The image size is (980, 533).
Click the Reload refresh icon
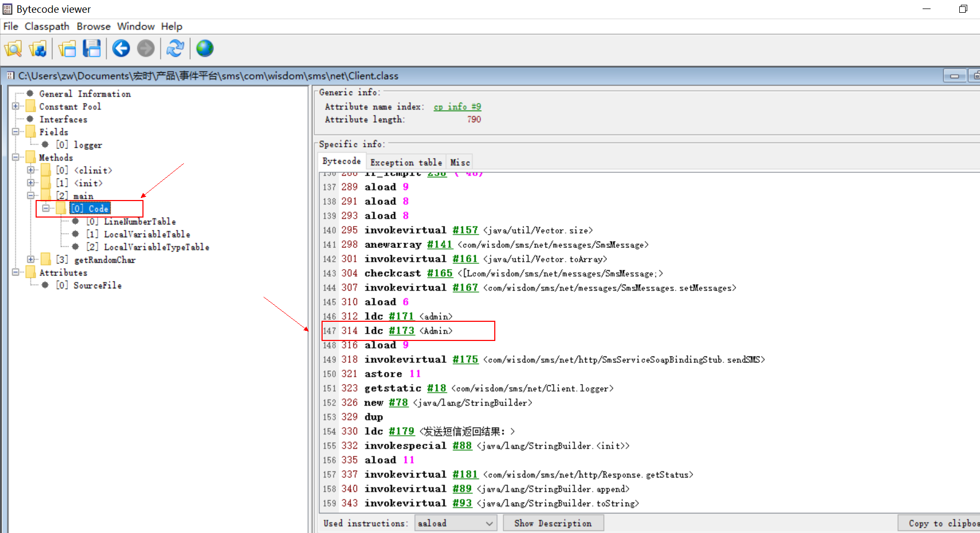pyautogui.click(x=175, y=49)
